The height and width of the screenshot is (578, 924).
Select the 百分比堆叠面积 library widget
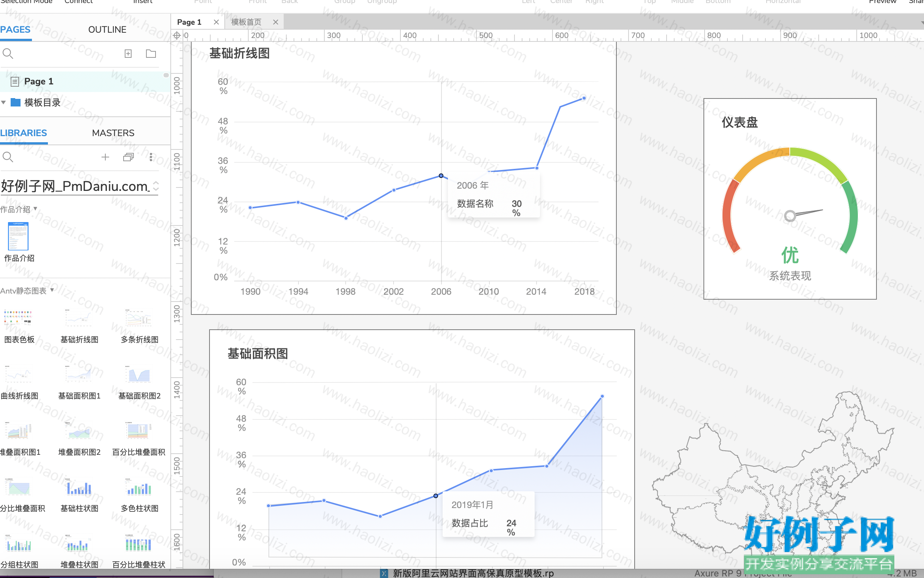[139, 438]
